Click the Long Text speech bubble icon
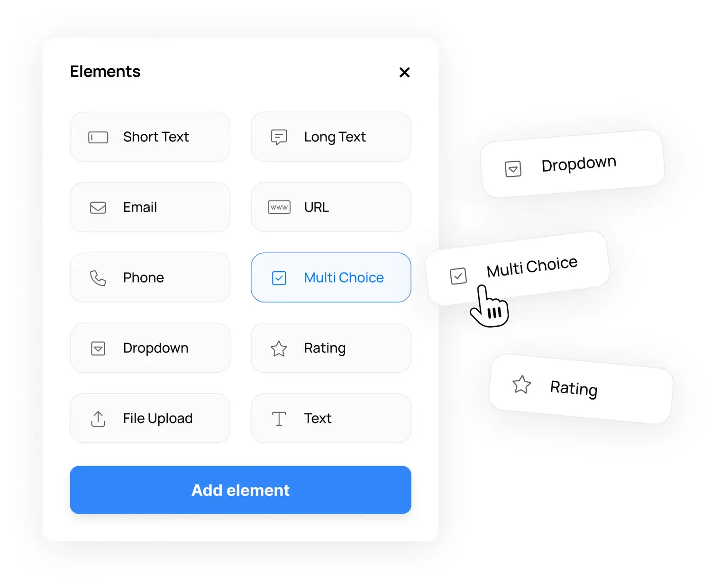Viewport: 711px width, 588px height. click(x=279, y=137)
